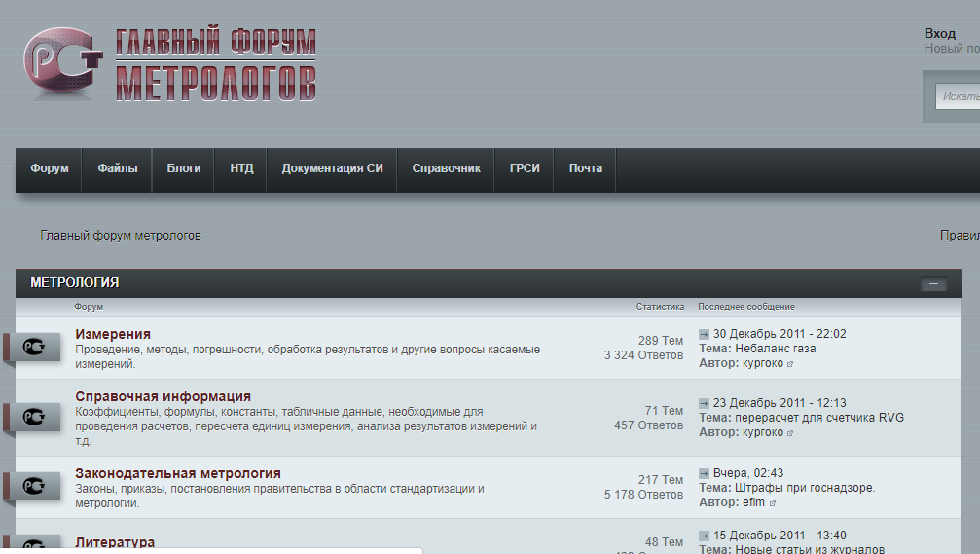The width and height of the screenshot is (980, 554).
Task: Click the Вход login link
Action: (940, 33)
